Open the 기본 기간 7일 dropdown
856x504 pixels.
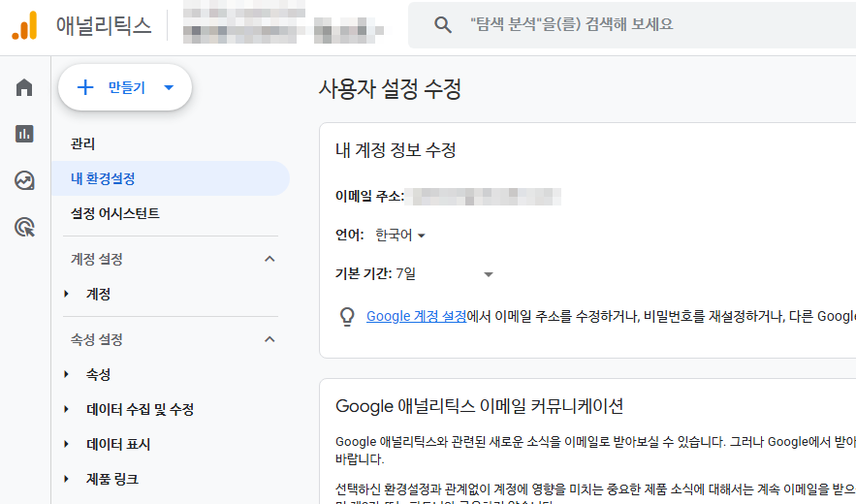(444, 273)
